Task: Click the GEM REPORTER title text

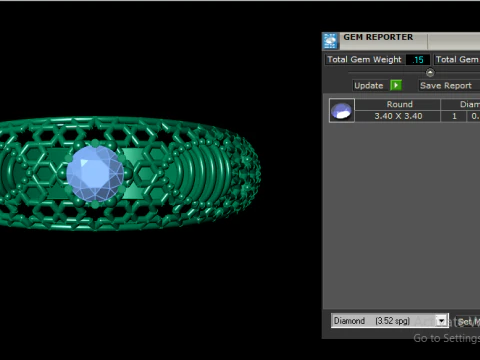Action: (x=378, y=37)
